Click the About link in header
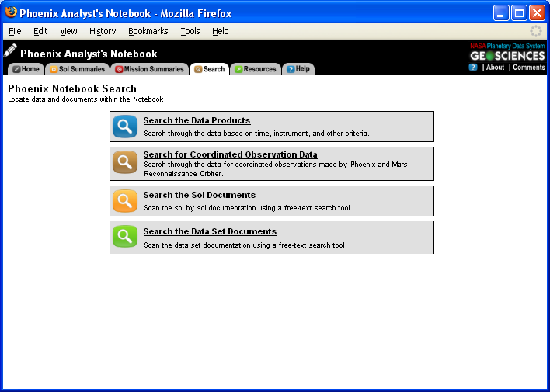Image resolution: width=550 pixels, height=392 pixels. [495, 68]
